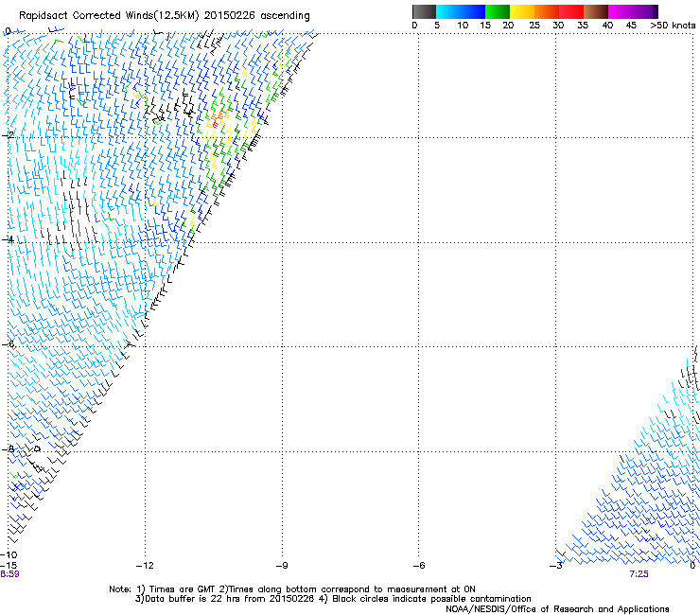This screenshot has height=615, width=700.
Task: Click the '-15' longitude axis label
Action: click(9, 566)
